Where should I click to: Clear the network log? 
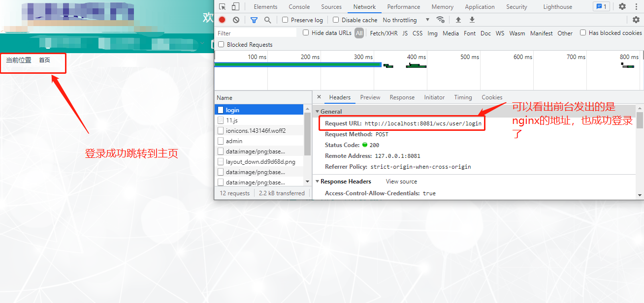pyautogui.click(x=236, y=20)
